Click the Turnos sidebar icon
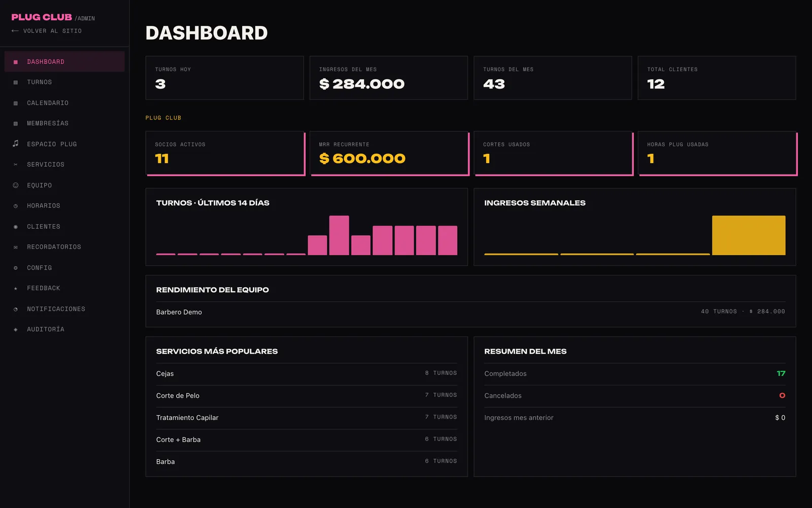812x508 pixels. pyautogui.click(x=16, y=82)
